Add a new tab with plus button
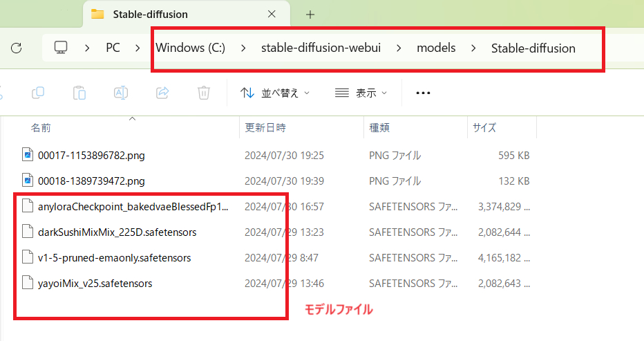Screen dimensions: 644x341 tap(310, 15)
